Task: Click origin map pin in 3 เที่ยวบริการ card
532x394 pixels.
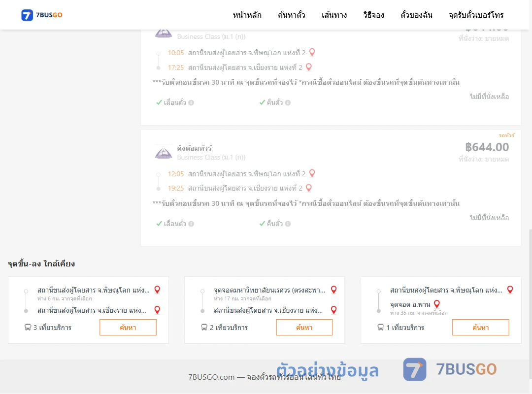Action: click(x=157, y=290)
